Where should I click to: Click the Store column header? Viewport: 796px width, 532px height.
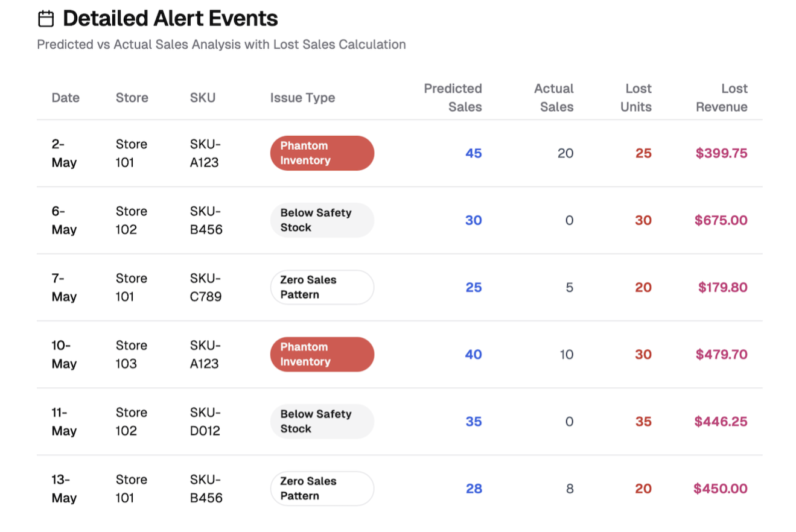(132, 98)
